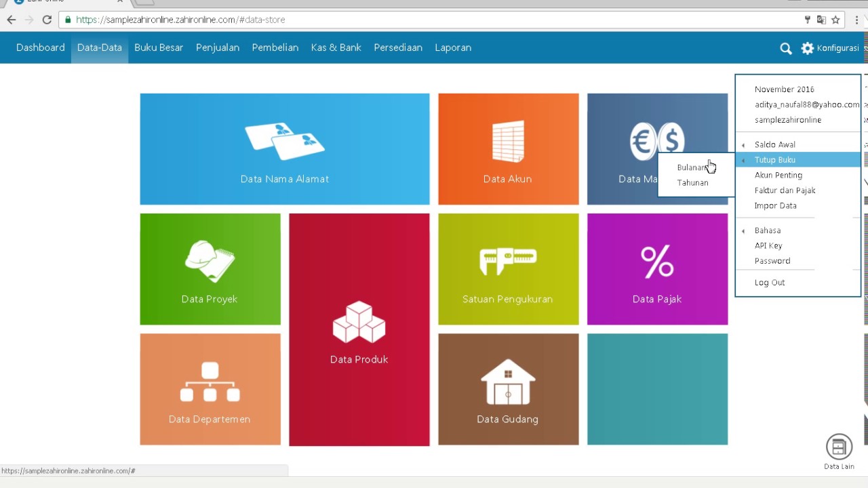Expand the Tutup Buku submenu
This screenshot has height=488, width=868.
[x=798, y=160]
